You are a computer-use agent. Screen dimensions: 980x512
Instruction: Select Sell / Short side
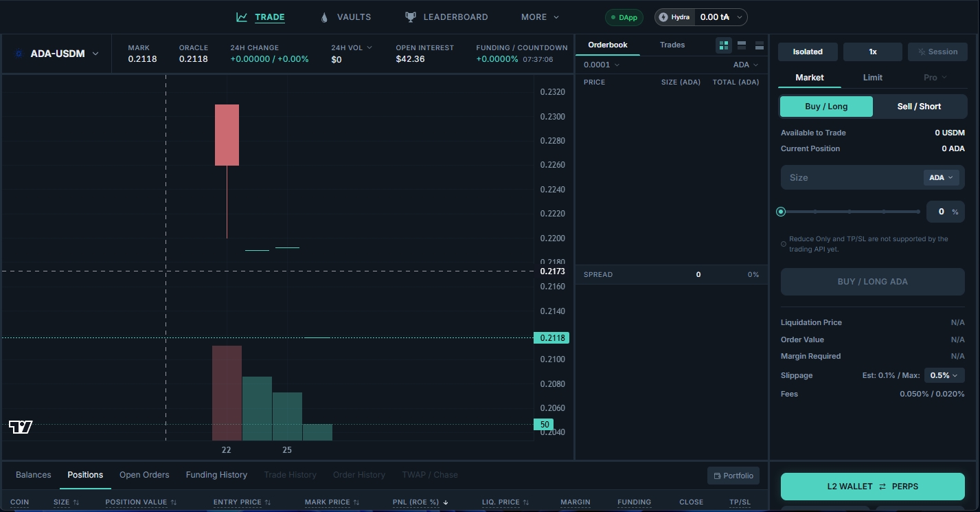(x=919, y=107)
